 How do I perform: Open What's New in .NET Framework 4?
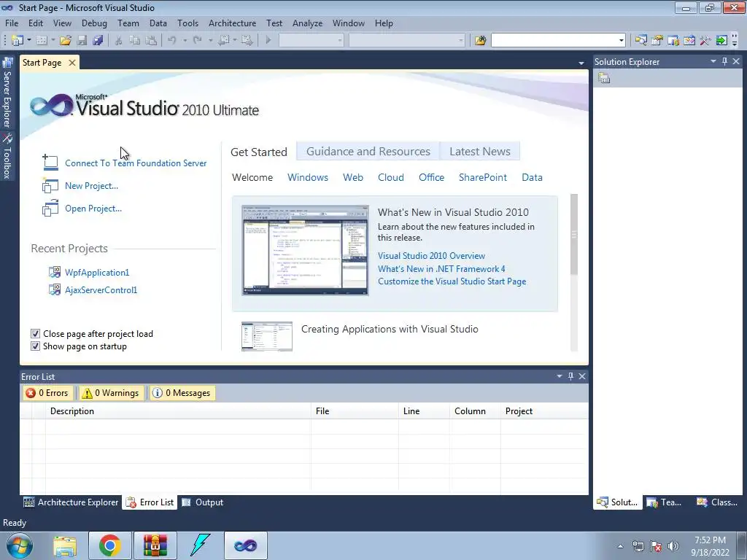point(441,268)
